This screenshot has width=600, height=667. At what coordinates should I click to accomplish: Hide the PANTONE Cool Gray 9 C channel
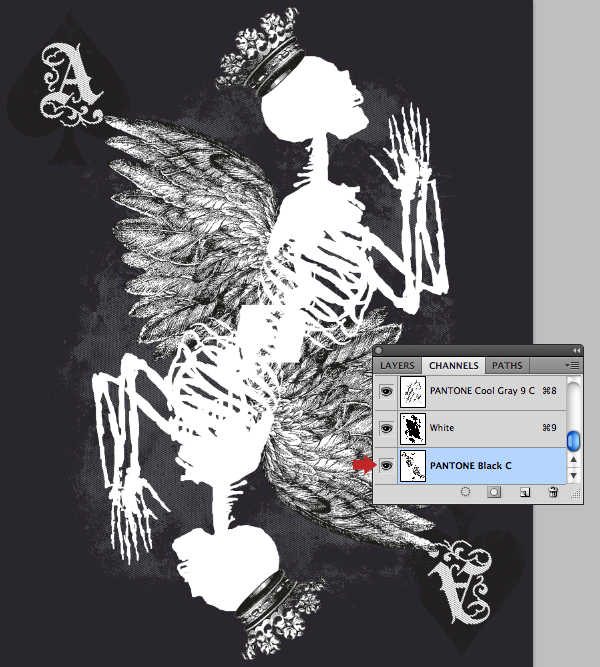coord(386,391)
